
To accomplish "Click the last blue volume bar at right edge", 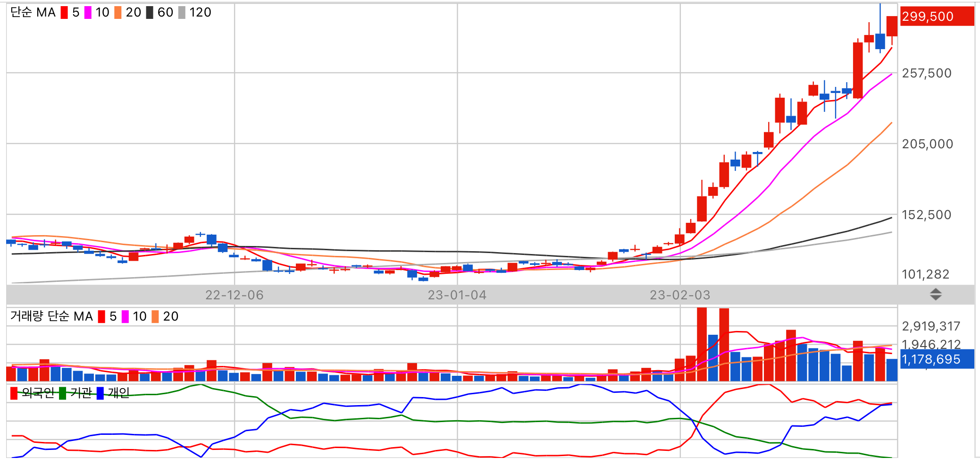I will [892, 370].
